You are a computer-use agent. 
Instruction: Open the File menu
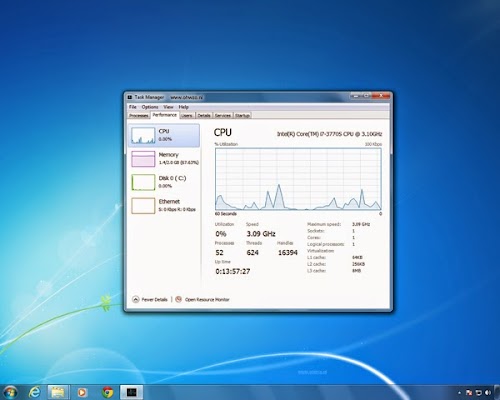pyautogui.click(x=133, y=107)
